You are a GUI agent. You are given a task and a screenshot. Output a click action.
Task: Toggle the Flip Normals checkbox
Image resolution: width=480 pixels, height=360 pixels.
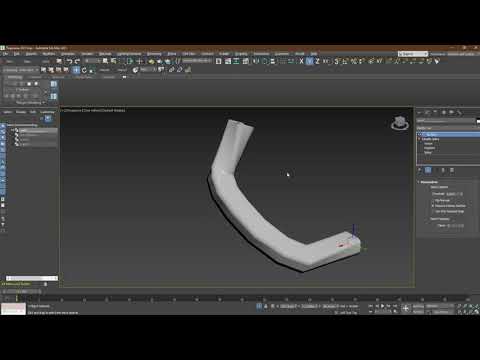click(x=433, y=200)
